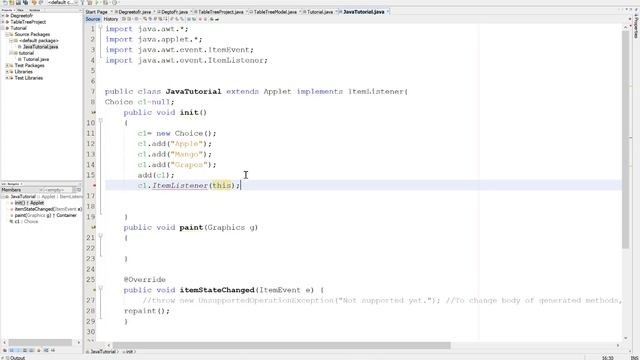Collapse the Tutorial project node
This screenshot has width=640, height=360.
pos(3,28)
